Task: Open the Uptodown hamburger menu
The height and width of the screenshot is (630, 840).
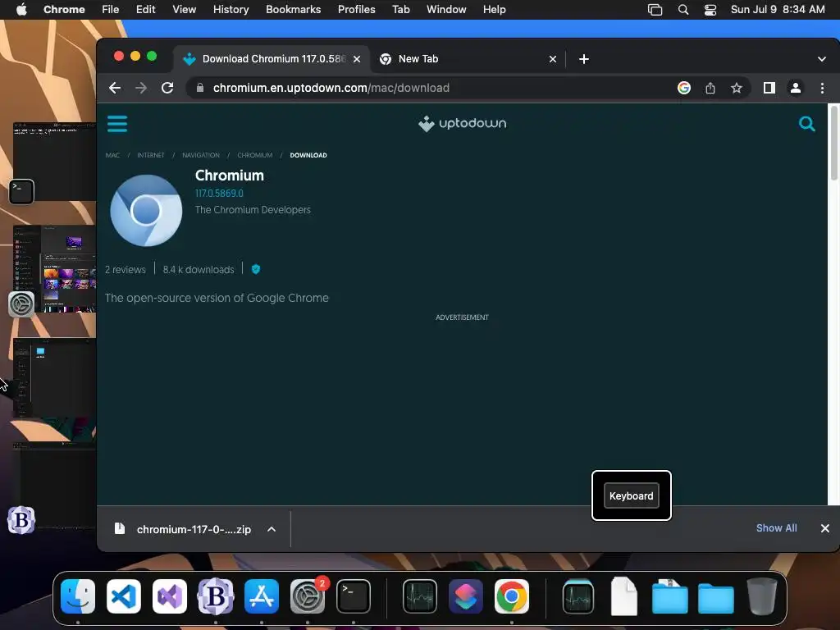Action: tap(117, 124)
